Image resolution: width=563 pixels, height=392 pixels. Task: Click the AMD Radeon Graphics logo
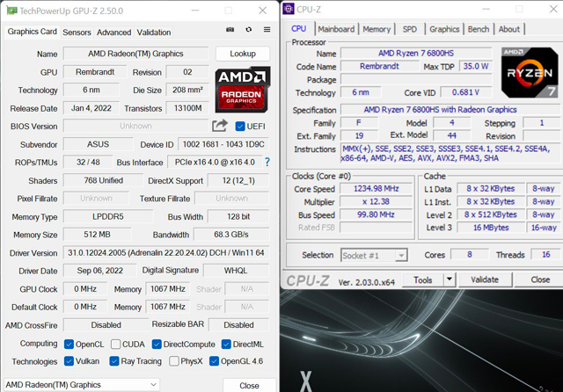(x=242, y=89)
